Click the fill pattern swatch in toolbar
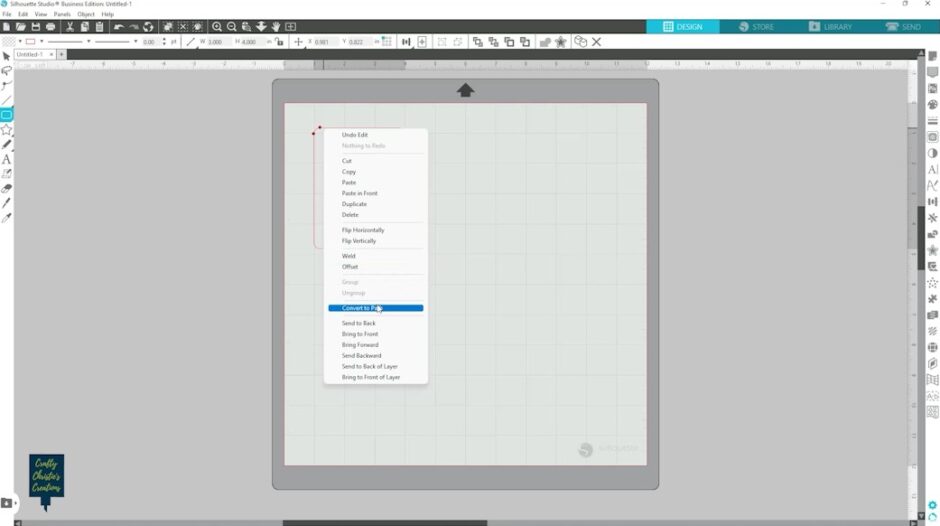940x526 pixels. tap(9, 42)
